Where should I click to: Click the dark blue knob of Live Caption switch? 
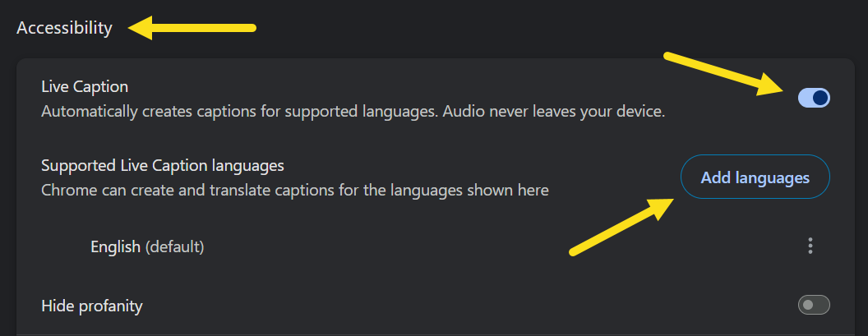820,98
